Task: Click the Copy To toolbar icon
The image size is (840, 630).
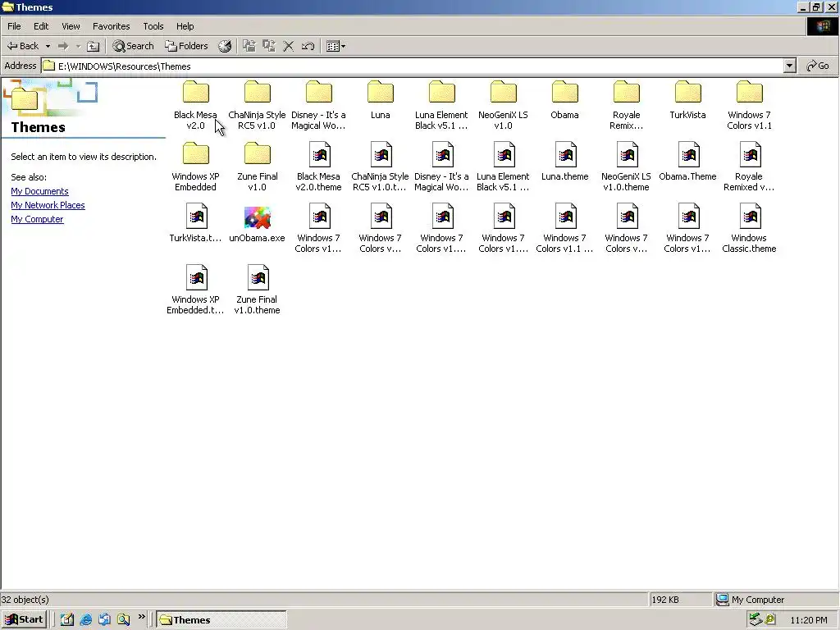Action: coord(269,46)
